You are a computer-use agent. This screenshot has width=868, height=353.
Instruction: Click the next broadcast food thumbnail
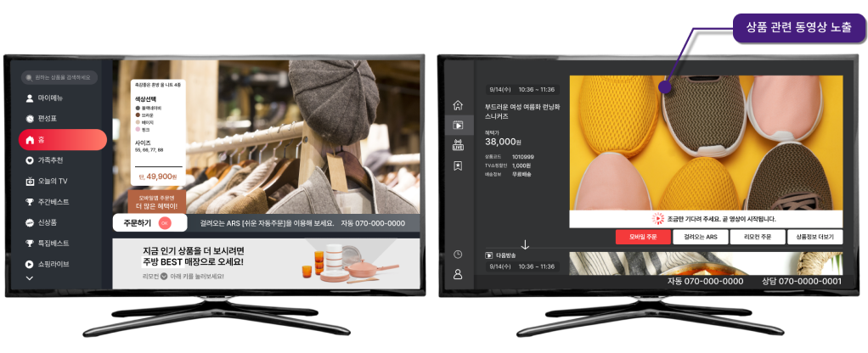tap(706, 264)
